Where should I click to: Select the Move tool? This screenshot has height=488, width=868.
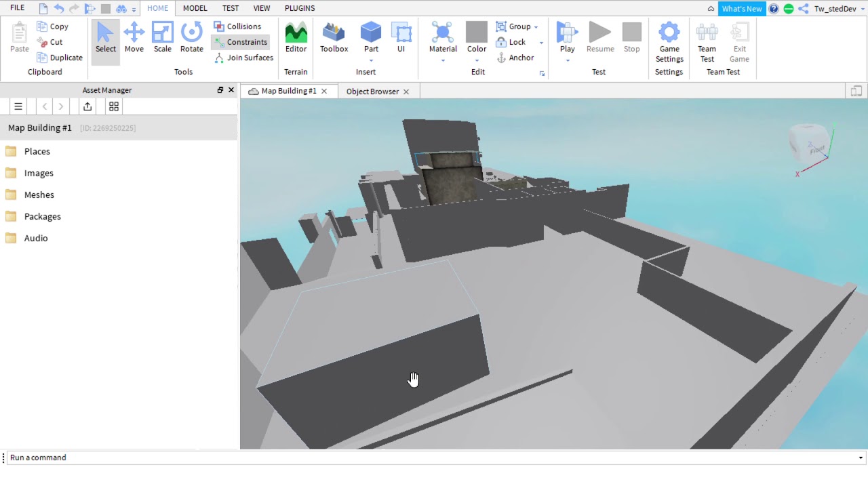134,37
